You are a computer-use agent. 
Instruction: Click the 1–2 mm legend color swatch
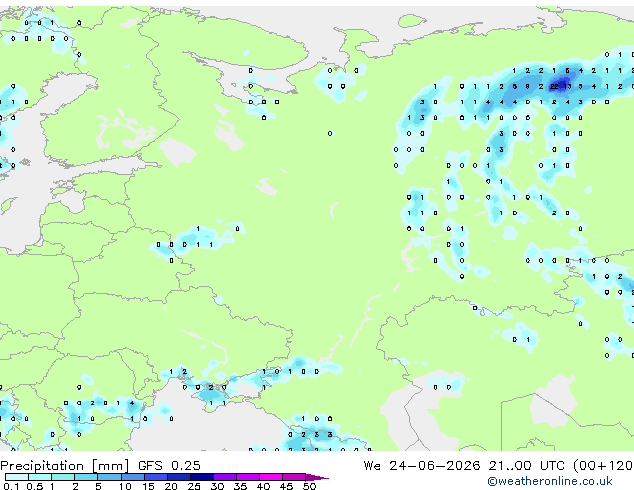(x=63, y=477)
